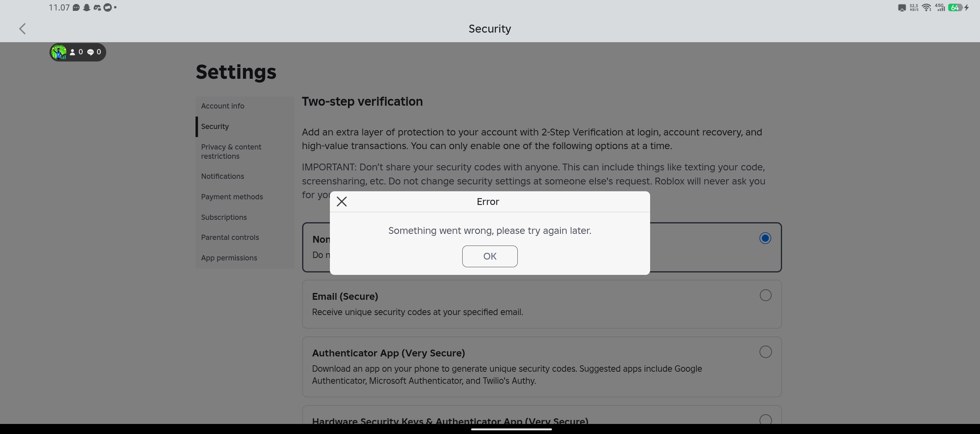980x434 pixels.
Task: Tap the friends count icon
Action: pos(72,52)
